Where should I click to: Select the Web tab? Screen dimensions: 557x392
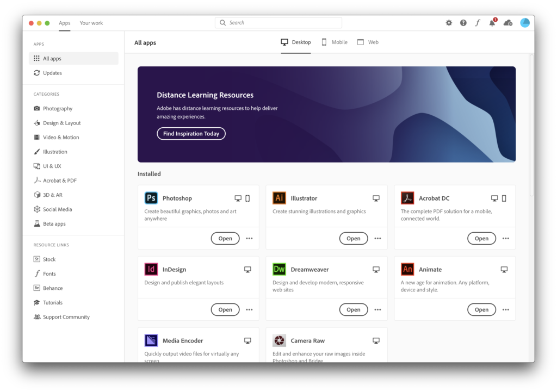pos(368,42)
